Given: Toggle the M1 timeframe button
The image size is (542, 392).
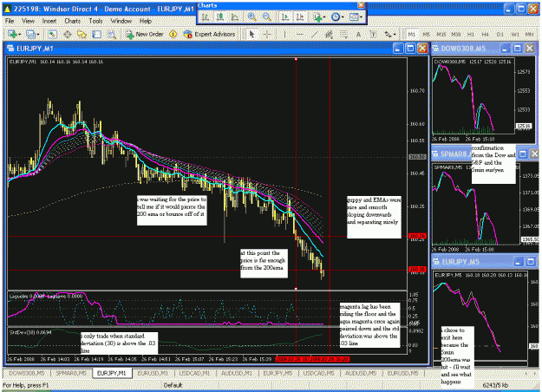Looking at the screenshot, I should click(411, 34).
